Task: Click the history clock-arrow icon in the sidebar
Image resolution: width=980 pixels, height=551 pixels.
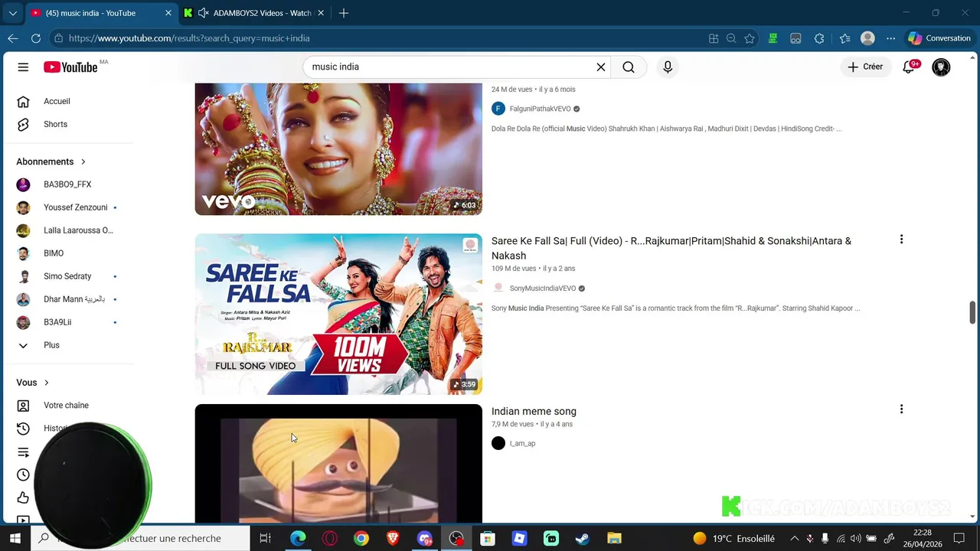Action: point(23,429)
